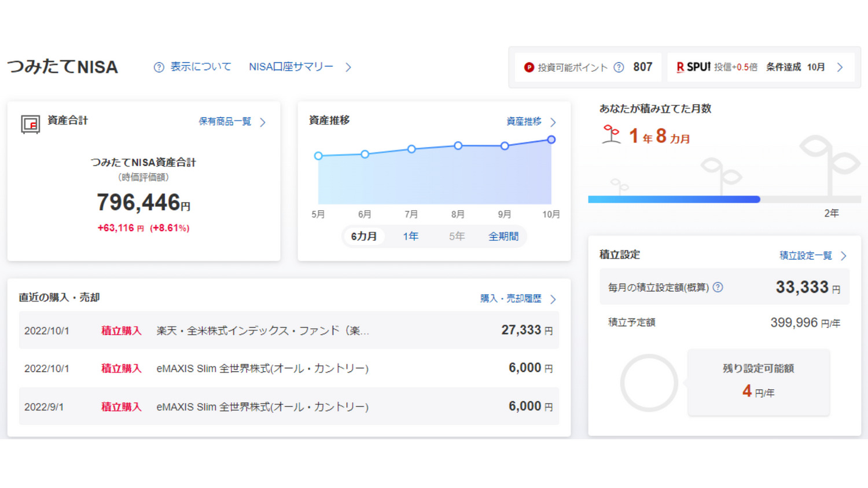Click the blue accumulation months progress bar

coord(674,199)
